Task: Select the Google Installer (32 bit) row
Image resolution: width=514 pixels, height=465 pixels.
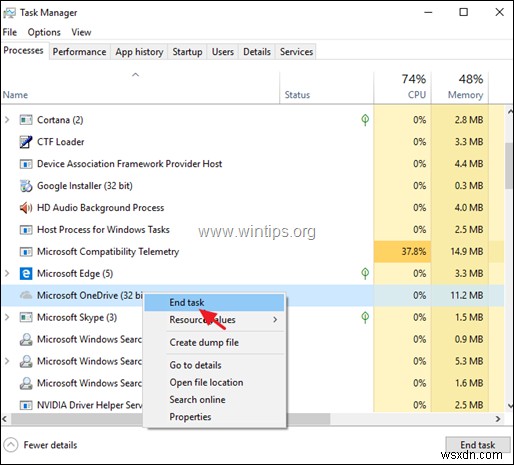Action: [253, 186]
